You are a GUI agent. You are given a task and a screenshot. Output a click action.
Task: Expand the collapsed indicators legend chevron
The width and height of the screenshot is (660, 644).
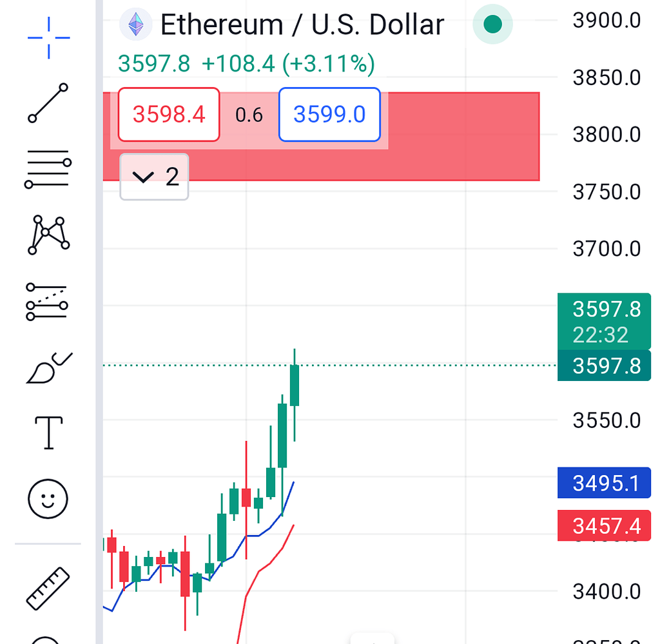tap(154, 177)
